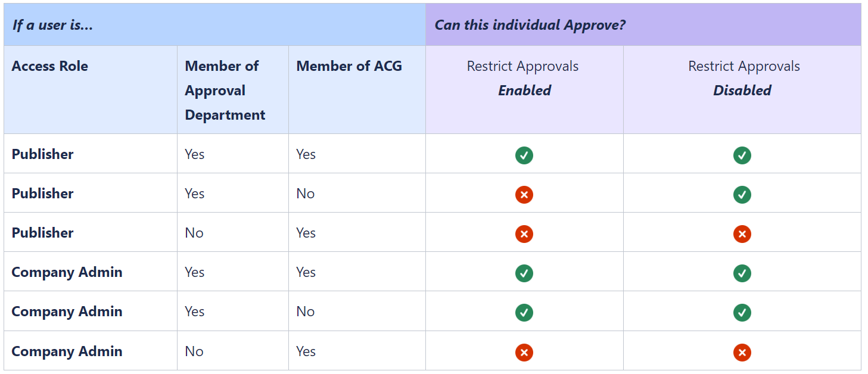Click green check for Publisher Yes/Yes under Disabled
Screen dimensions: 868x374
(742, 155)
